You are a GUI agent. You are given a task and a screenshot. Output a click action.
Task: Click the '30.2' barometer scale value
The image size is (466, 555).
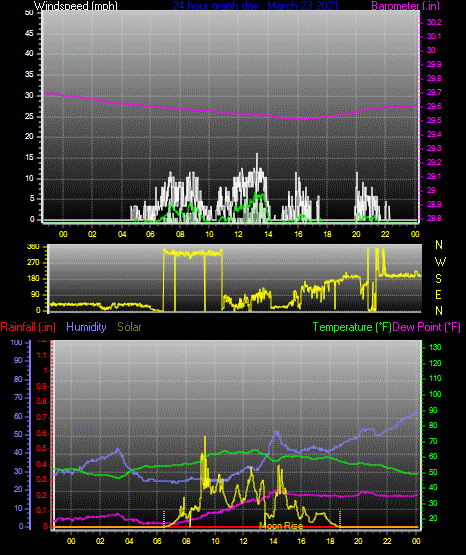click(x=434, y=22)
